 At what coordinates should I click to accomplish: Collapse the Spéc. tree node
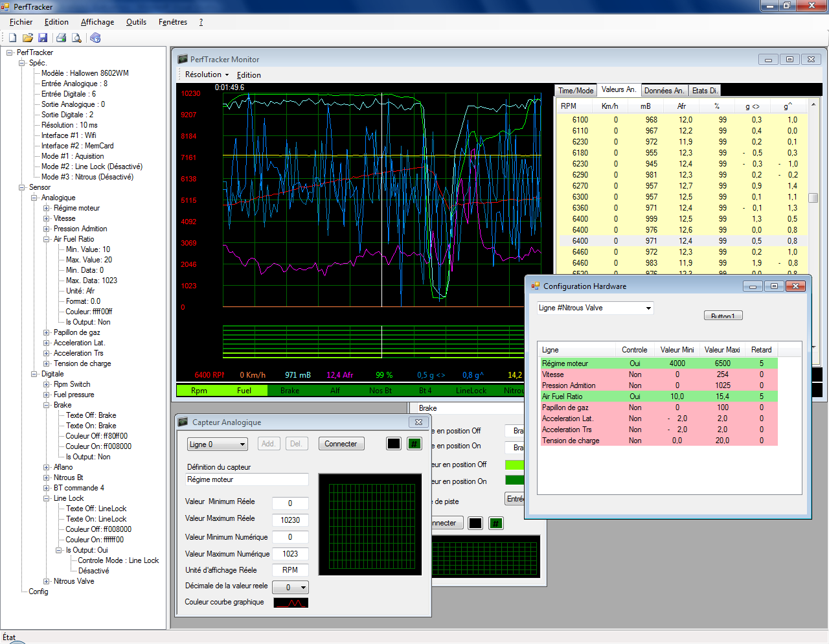point(22,63)
